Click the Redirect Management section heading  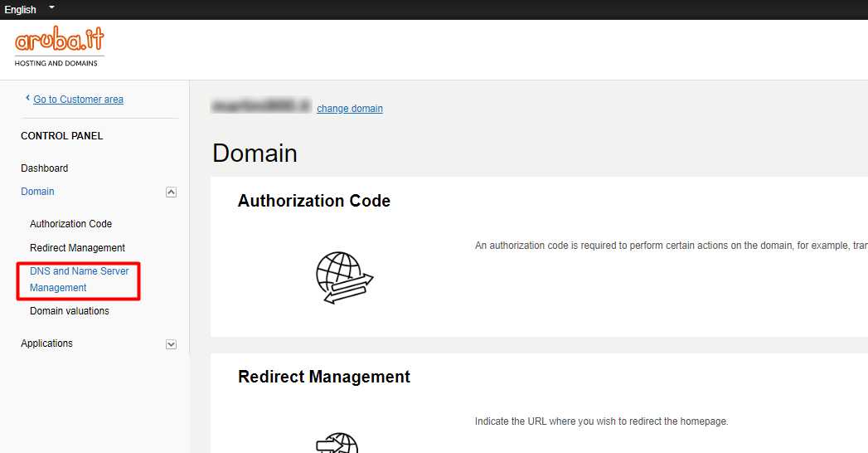coord(323,377)
